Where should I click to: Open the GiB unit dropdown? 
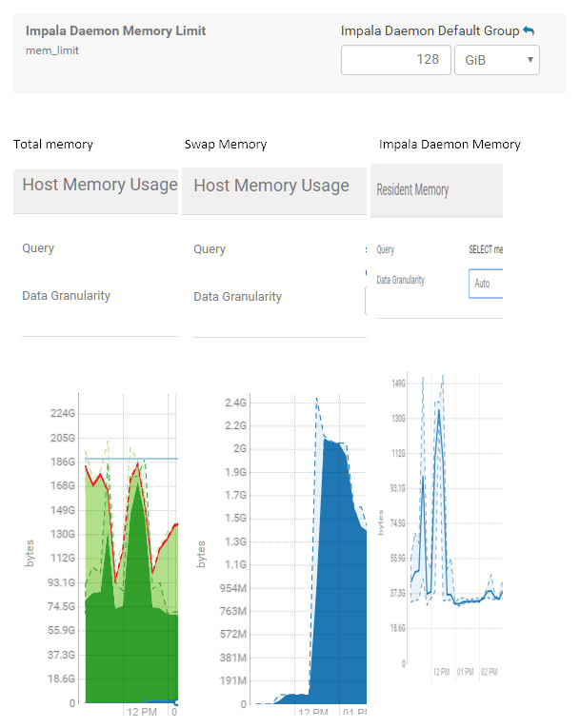coord(496,60)
